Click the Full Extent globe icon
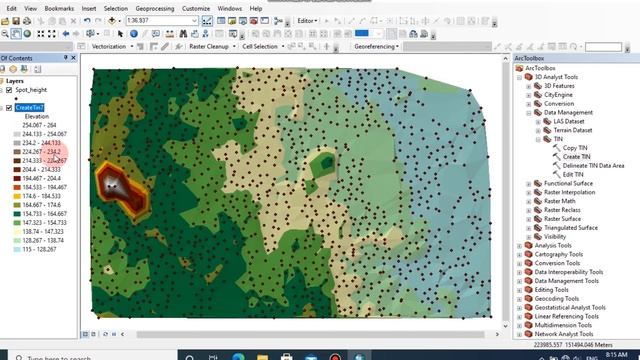 pyautogui.click(x=27, y=34)
